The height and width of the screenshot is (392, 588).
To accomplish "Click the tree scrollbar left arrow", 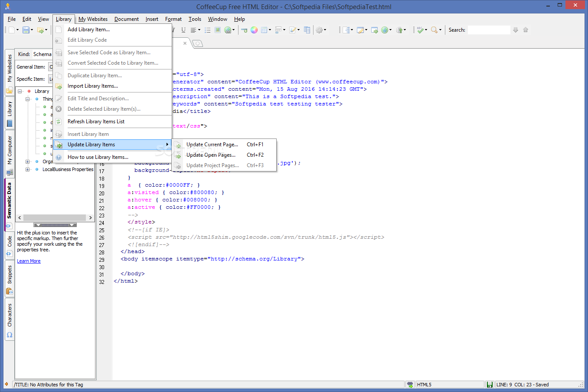I will (x=20, y=218).
